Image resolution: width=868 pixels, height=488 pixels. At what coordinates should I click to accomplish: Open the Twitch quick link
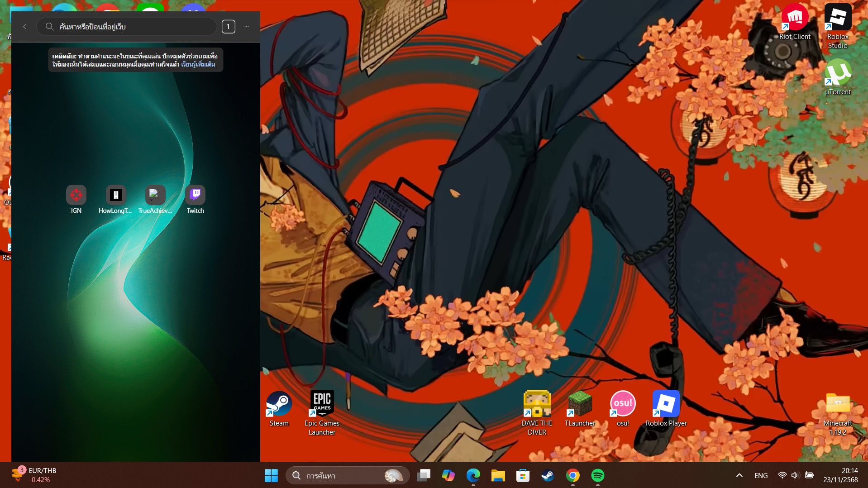195,195
